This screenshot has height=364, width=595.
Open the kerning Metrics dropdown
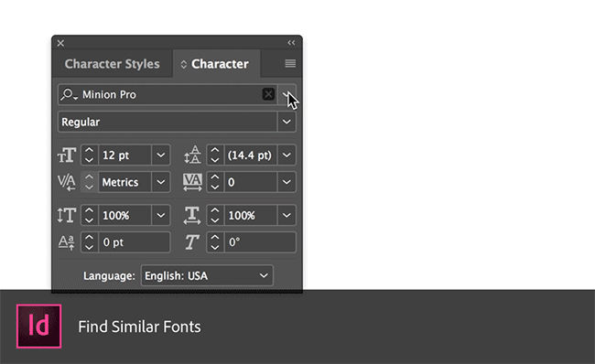click(x=161, y=182)
